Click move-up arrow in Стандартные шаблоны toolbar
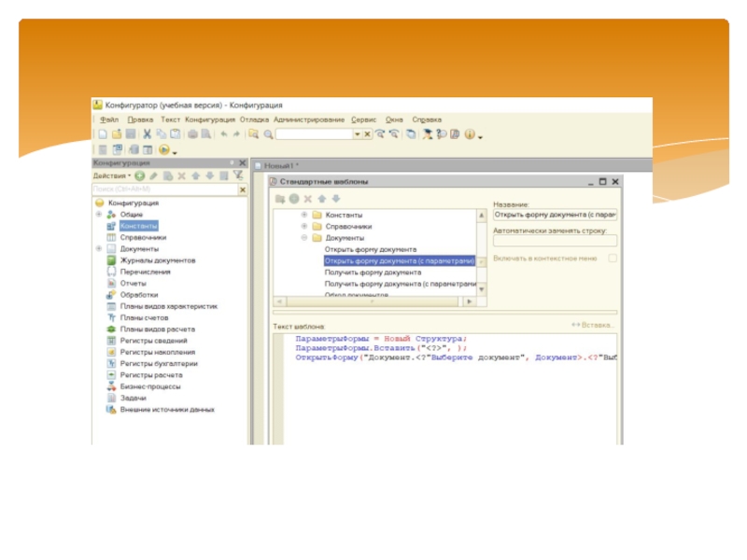The image size is (747, 560). coord(321,199)
